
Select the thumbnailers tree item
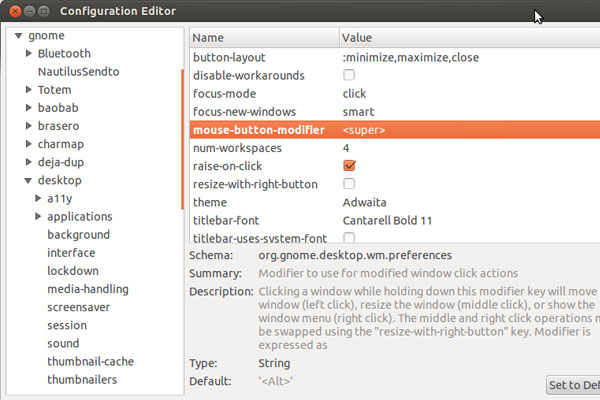pyautogui.click(x=82, y=380)
